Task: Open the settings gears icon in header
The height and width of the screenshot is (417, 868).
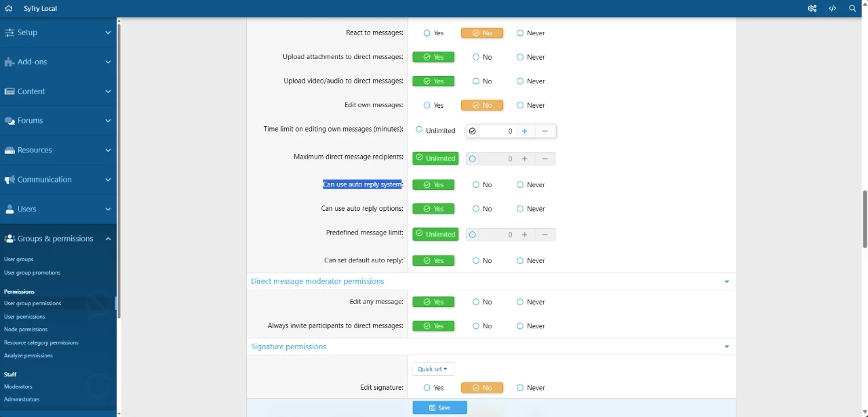Action: 812,9
